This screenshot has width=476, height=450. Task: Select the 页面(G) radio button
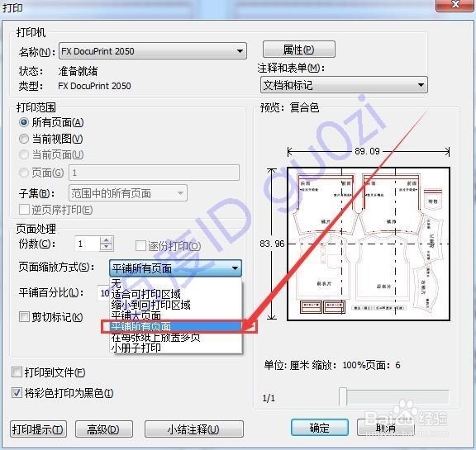click(24, 173)
